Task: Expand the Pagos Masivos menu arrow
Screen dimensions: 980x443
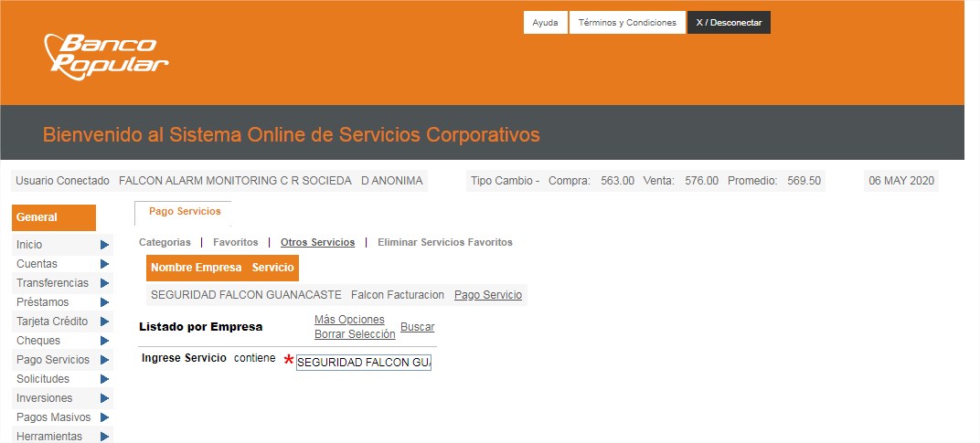Action: 104,417
